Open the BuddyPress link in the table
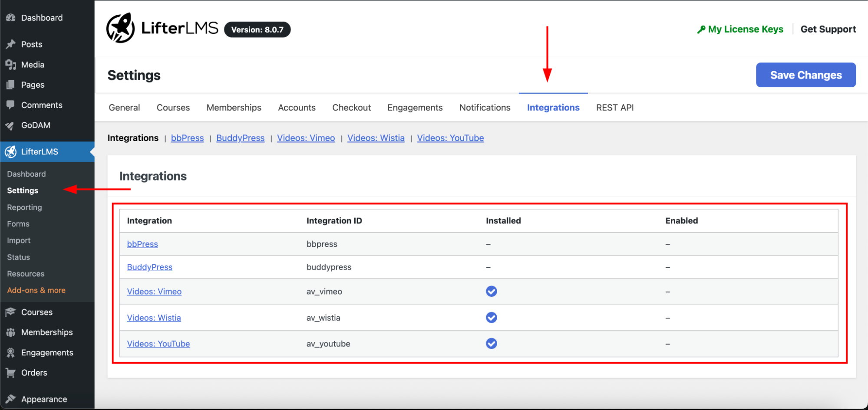868x410 pixels. [149, 267]
